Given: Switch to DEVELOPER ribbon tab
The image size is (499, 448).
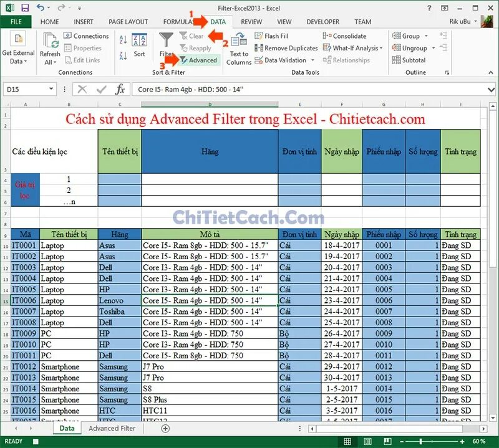Looking at the screenshot, I should (x=322, y=22).
